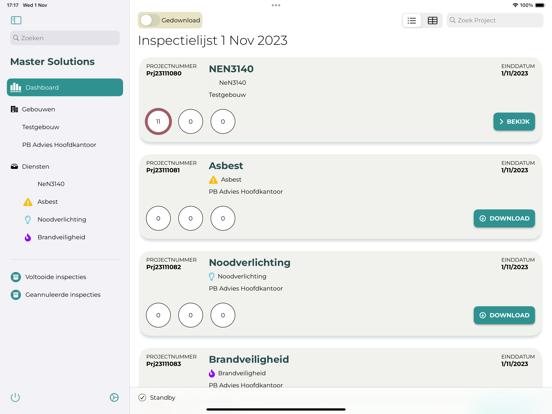The height and width of the screenshot is (414, 552).
Task: Open Diensten in the sidebar
Action: (35, 167)
